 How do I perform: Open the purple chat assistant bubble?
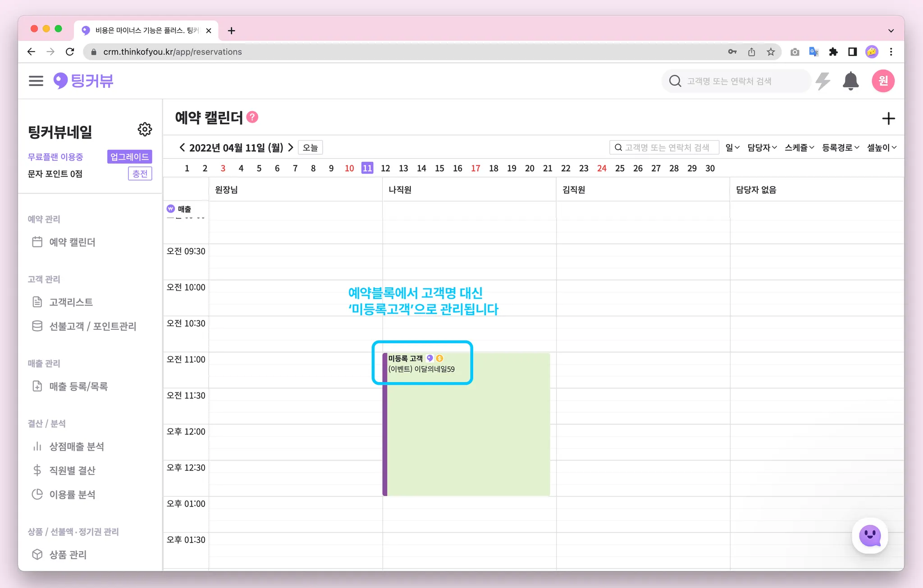[870, 536]
